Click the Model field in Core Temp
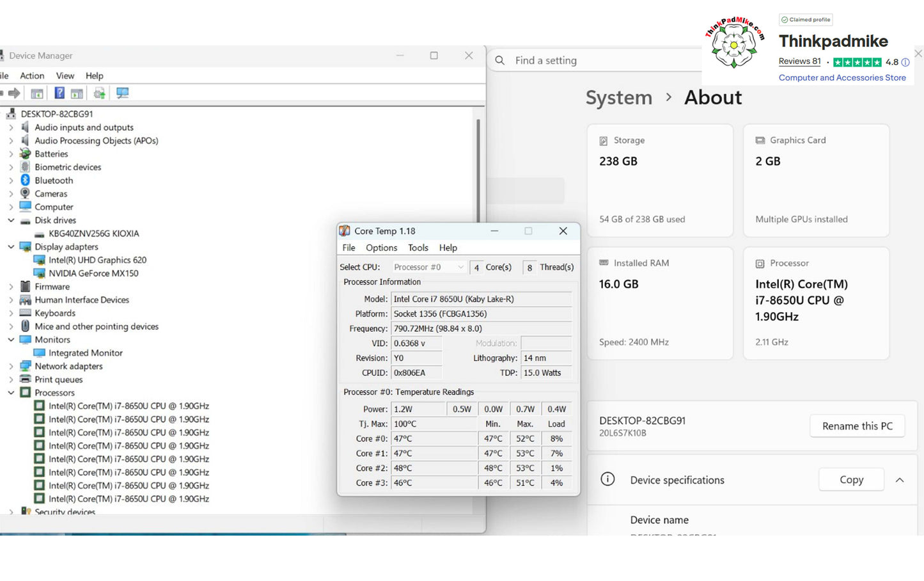 (482, 299)
